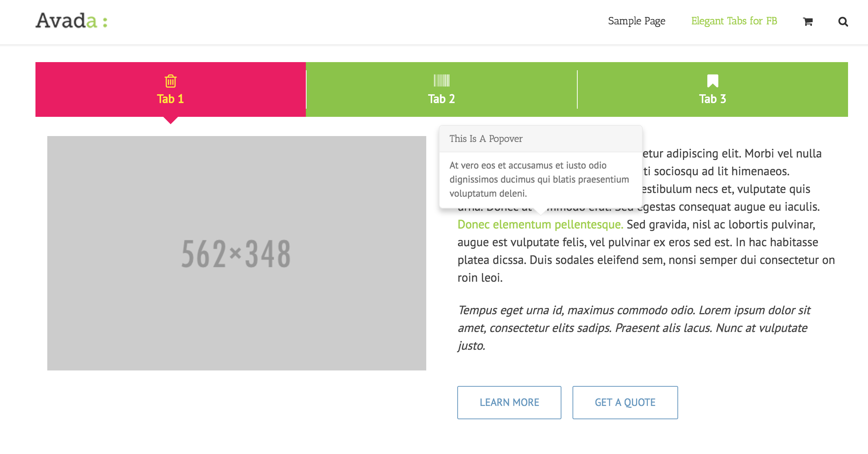Open the Sample Page menu item
This screenshot has width=868, height=454.
(636, 21)
